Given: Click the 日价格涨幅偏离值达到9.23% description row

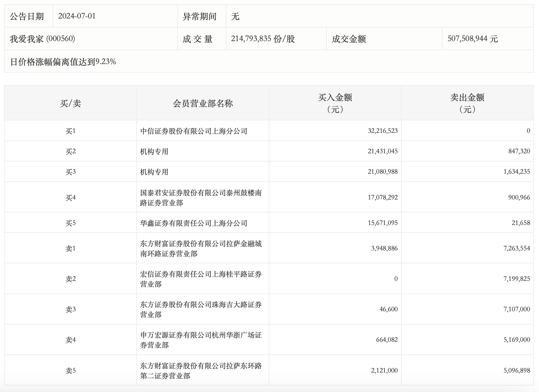Looking at the screenshot, I should pyautogui.click(x=63, y=62).
